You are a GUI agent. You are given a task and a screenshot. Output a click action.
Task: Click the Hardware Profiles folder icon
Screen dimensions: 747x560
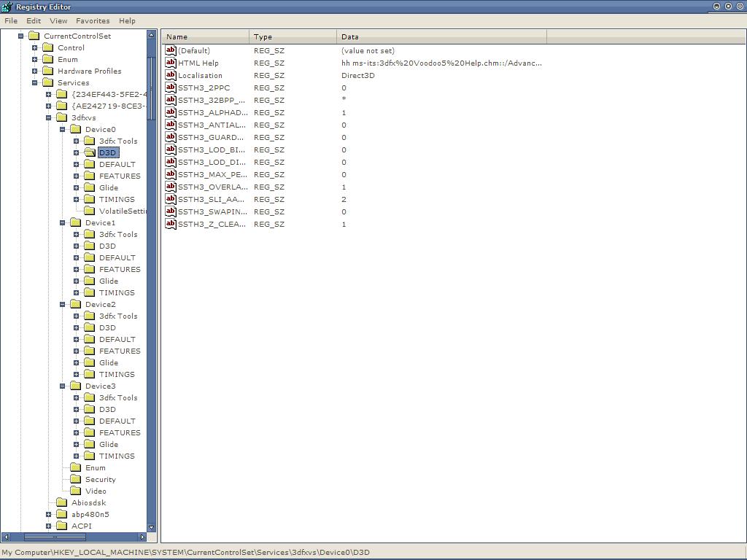[x=48, y=71]
